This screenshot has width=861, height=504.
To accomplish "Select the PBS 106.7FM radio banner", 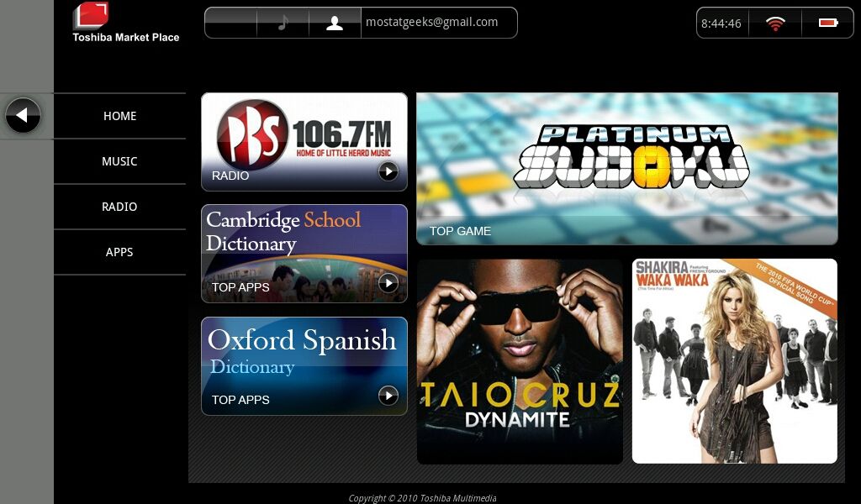I will pyautogui.click(x=304, y=141).
